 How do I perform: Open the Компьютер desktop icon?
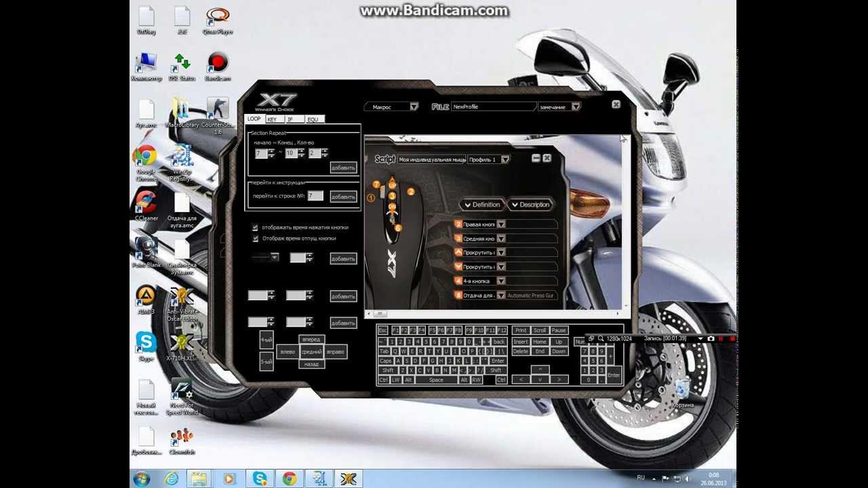pyautogui.click(x=146, y=66)
